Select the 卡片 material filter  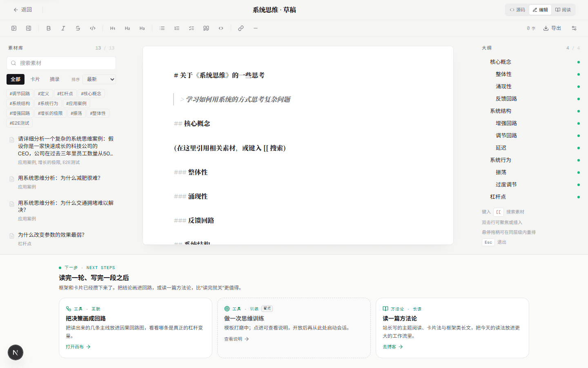[35, 79]
